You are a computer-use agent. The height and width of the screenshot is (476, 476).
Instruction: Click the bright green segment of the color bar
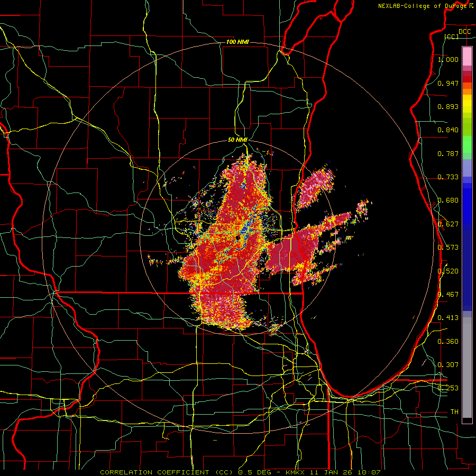pyautogui.click(x=467, y=144)
